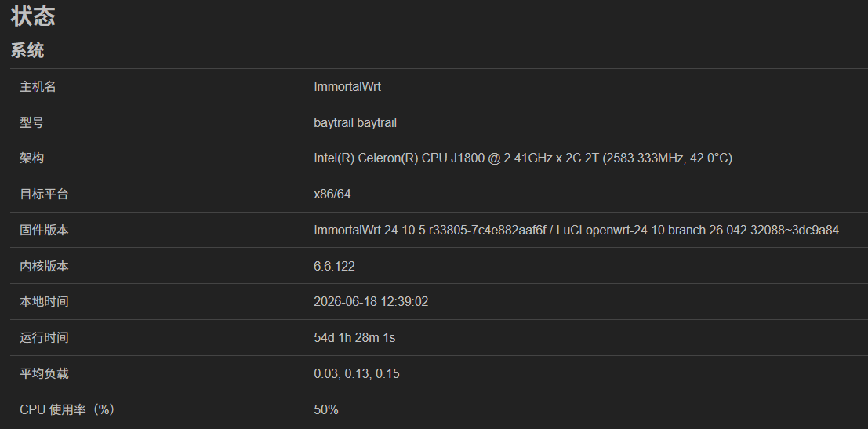Click the ImmortalWrt 24.10.5 firmware version text
This screenshot has width=868, height=429.
coord(576,231)
